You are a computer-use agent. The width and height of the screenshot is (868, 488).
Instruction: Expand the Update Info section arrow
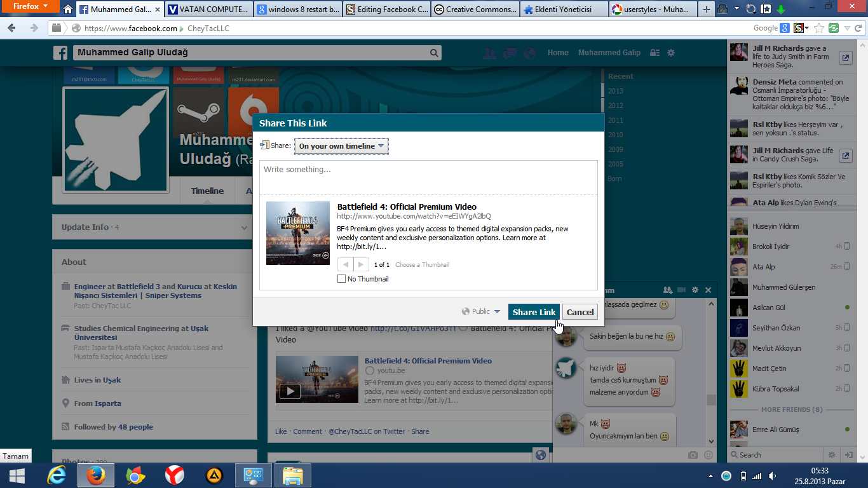click(245, 227)
